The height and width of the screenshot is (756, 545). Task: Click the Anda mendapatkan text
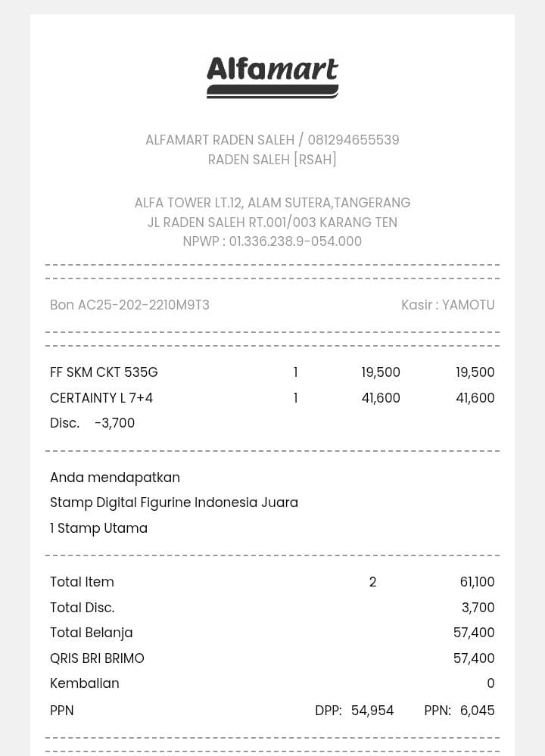click(x=115, y=478)
